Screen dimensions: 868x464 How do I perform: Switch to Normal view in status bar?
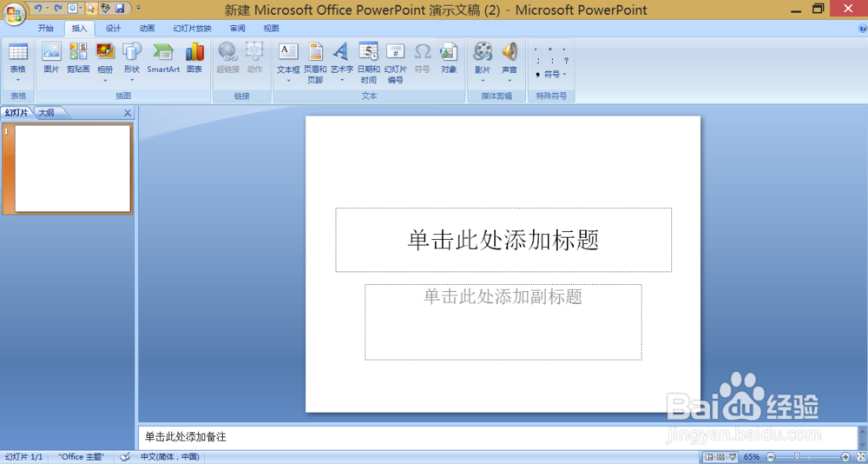(710, 457)
